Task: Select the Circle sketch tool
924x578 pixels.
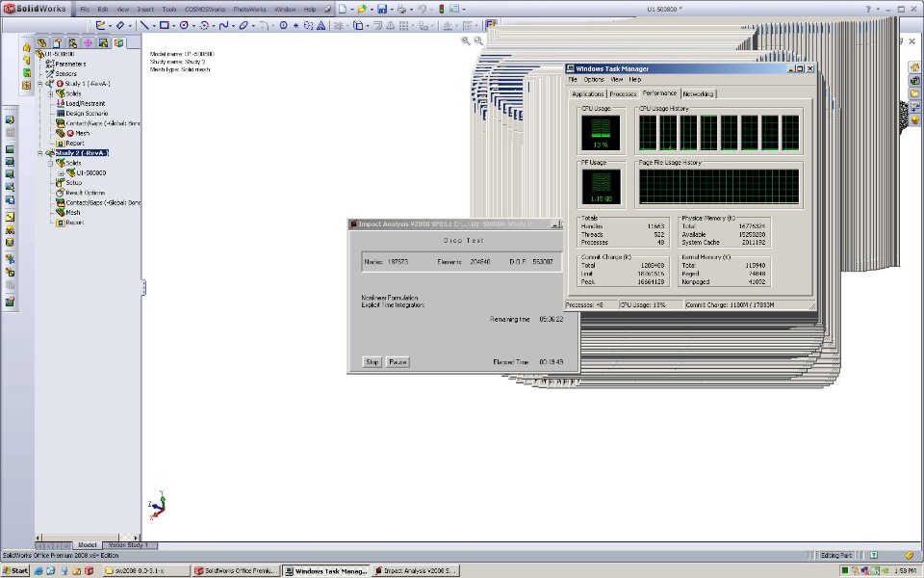Action: 184,25
